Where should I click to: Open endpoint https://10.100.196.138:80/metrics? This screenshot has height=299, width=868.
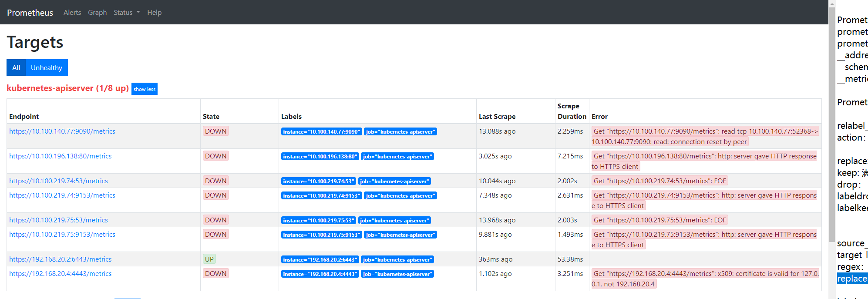pos(61,156)
